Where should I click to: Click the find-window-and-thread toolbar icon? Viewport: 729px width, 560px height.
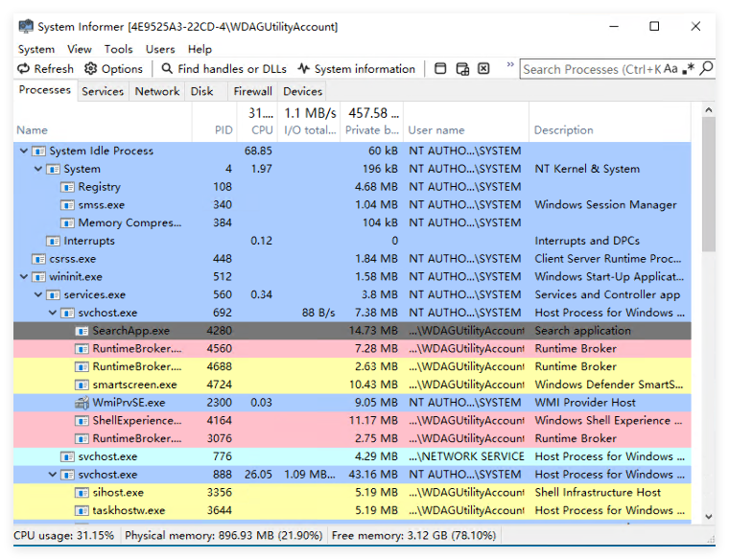coord(462,69)
